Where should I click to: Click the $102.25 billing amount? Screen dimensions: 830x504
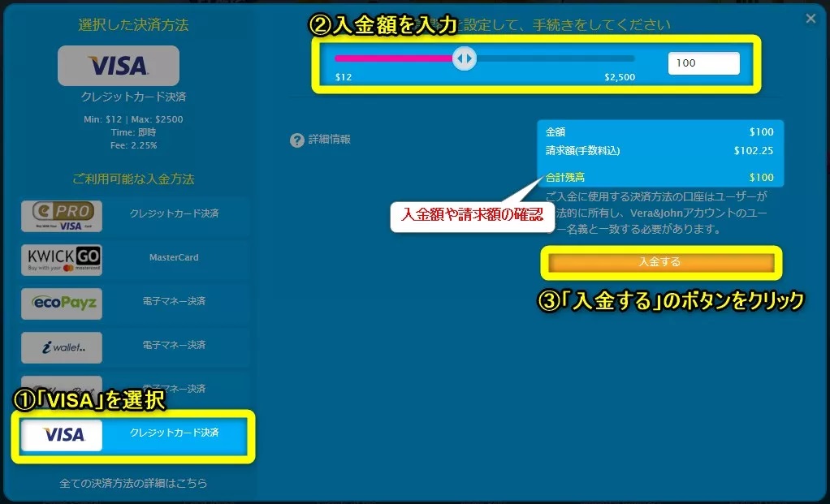(x=753, y=151)
